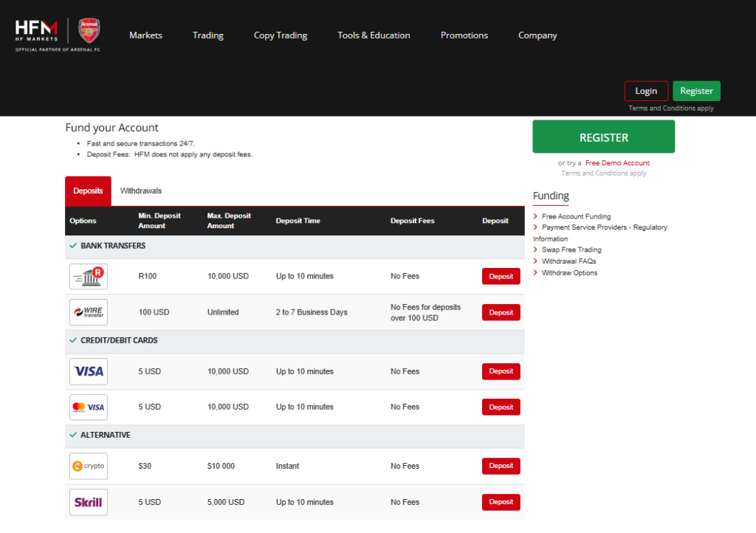Click the Deposit Fees column header
Viewport: 756px width, 533px height.
click(x=412, y=221)
